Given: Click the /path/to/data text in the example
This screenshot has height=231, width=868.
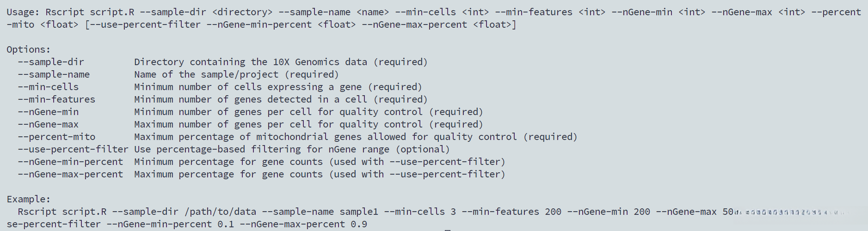Looking at the screenshot, I should (x=220, y=212).
